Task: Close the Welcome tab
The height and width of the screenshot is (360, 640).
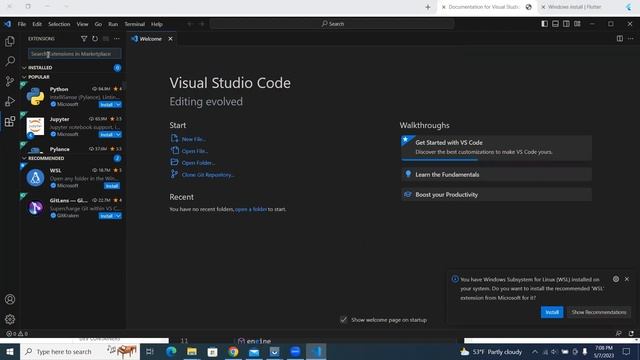Action: tap(170, 39)
